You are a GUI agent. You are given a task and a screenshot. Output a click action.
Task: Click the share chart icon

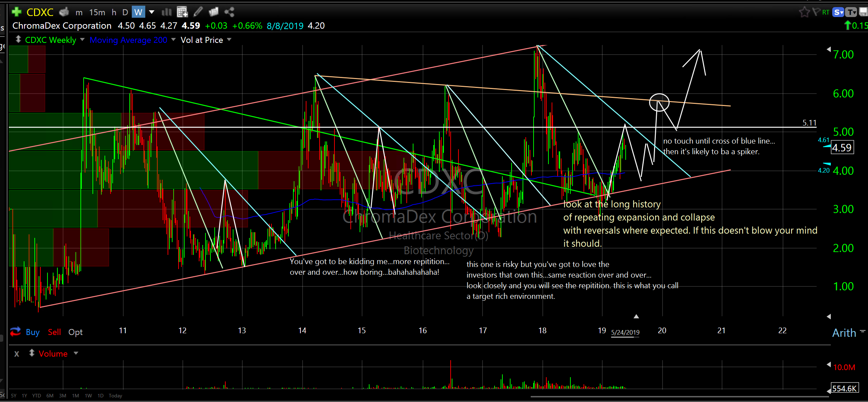(x=229, y=12)
